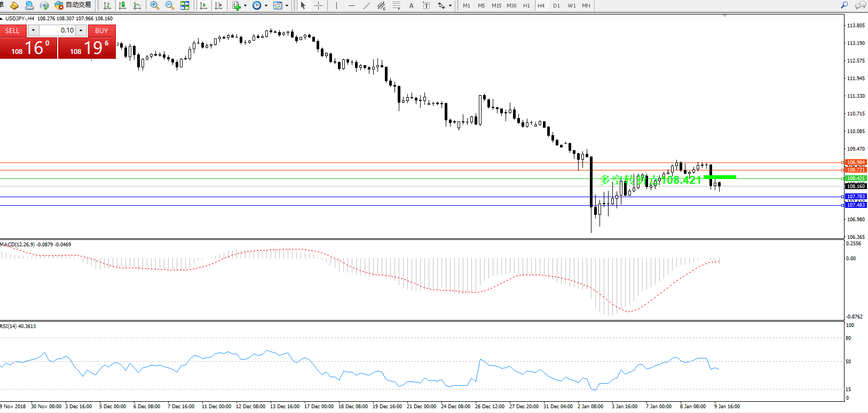Click the search magnifier icon
The height and width of the screenshot is (413, 868).
pyautogui.click(x=845, y=5)
